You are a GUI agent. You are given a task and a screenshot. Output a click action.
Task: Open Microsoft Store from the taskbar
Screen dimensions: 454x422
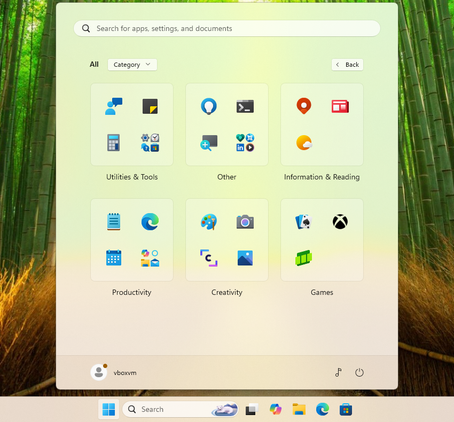(346, 409)
